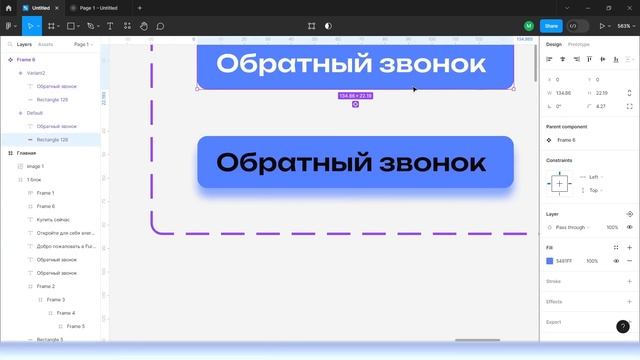The height and width of the screenshot is (360, 640).
Task: Add an effect with the plus icon
Action: pyautogui.click(x=629, y=302)
